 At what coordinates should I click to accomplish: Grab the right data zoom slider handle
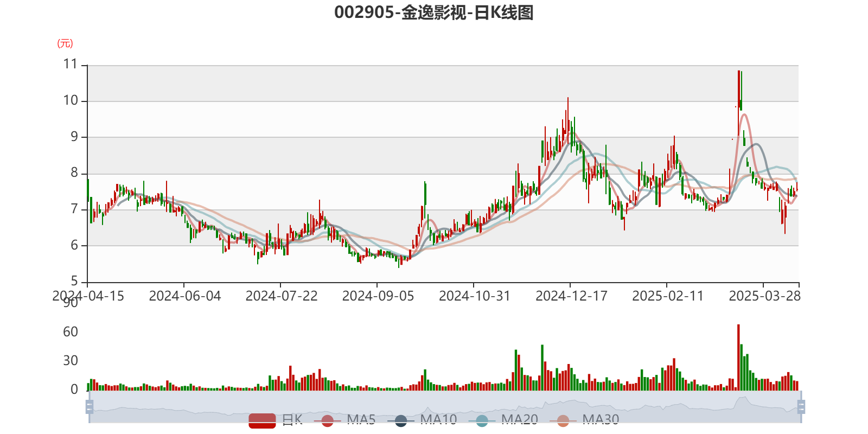(x=801, y=407)
